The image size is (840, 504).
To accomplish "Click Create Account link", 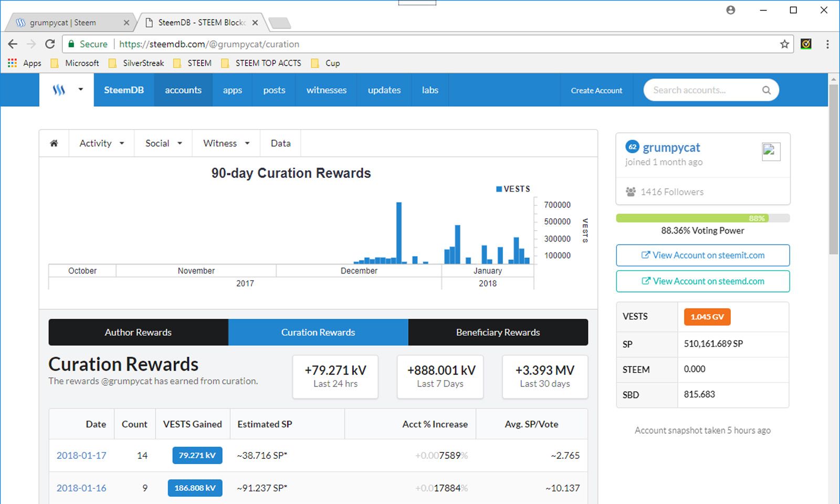I will pyautogui.click(x=596, y=90).
